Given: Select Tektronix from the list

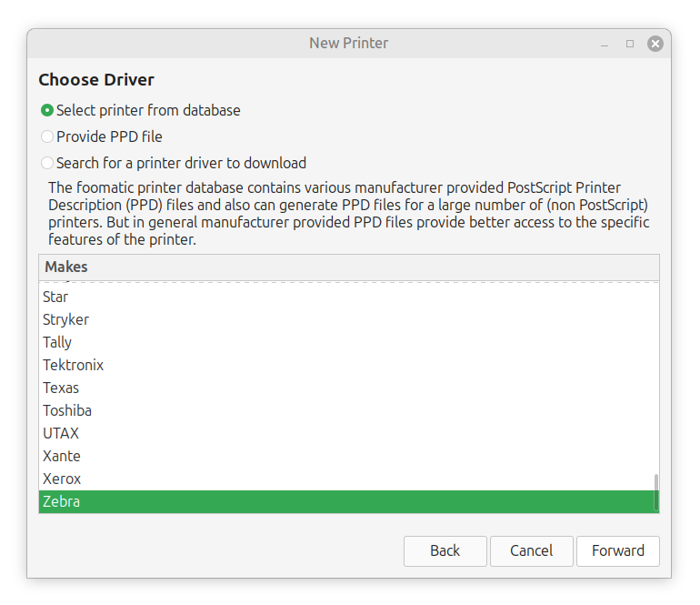Looking at the screenshot, I should (x=73, y=365).
